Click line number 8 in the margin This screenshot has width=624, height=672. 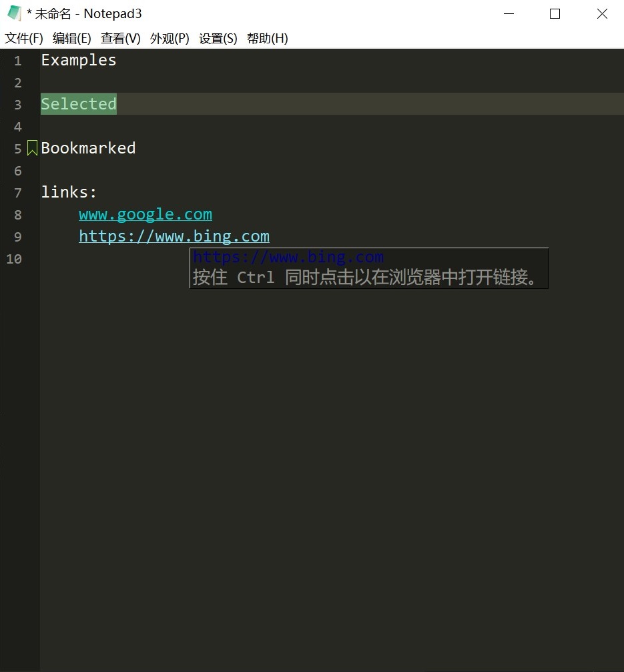coord(17,214)
